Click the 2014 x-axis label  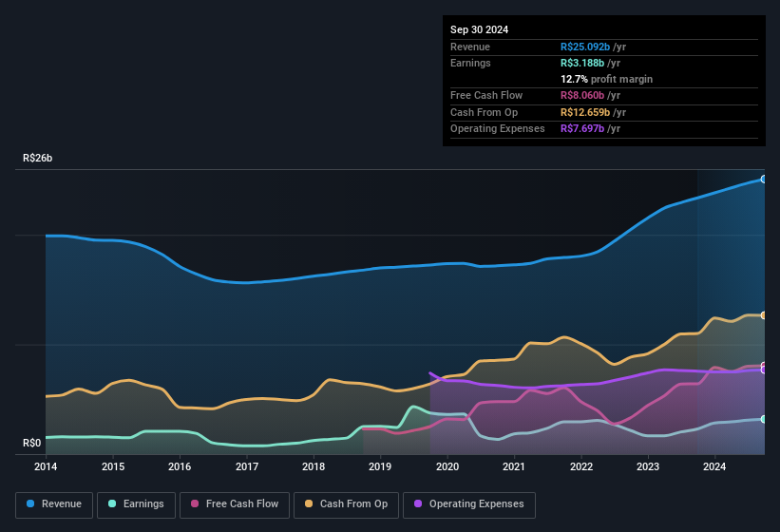[x=46, y=466]
